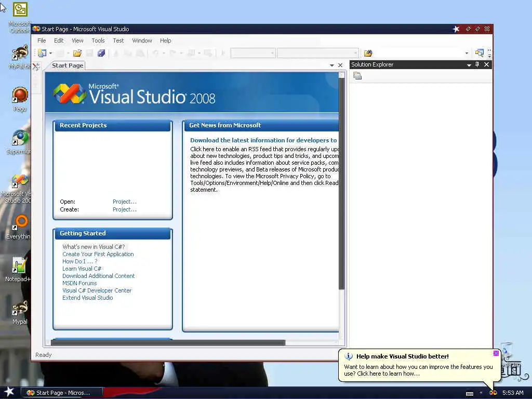
Task: Click Download Additional Content link
Action: [98, 276]
